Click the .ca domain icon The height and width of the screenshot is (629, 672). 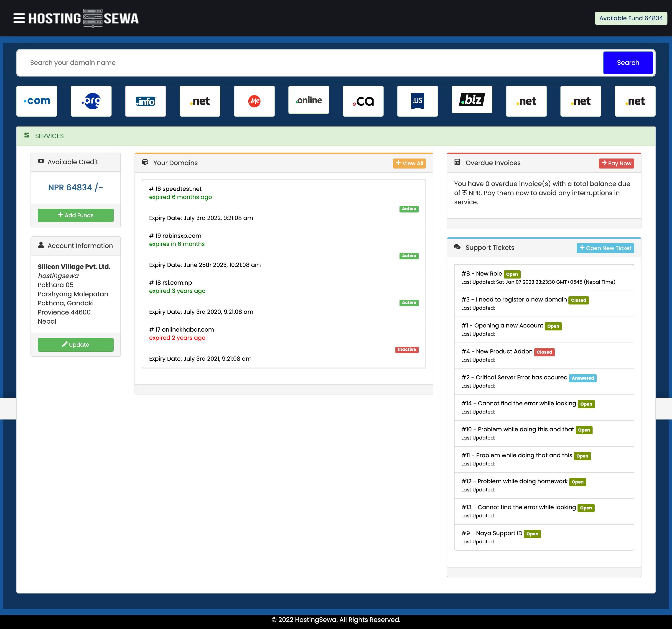tap(363, 101)
